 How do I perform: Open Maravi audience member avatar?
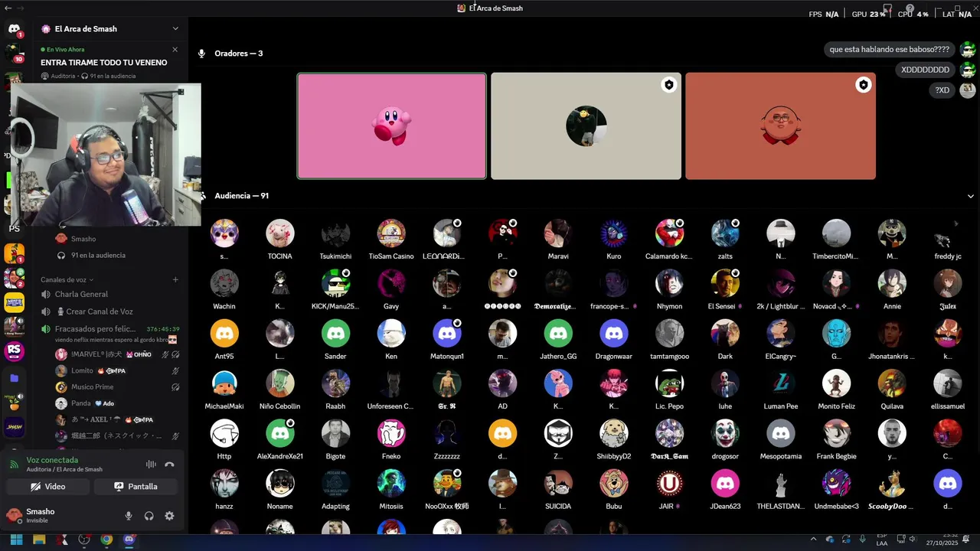coord(558,233)
